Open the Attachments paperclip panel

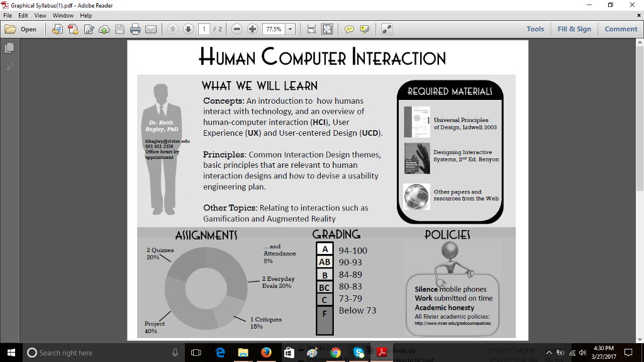(8, 68)
